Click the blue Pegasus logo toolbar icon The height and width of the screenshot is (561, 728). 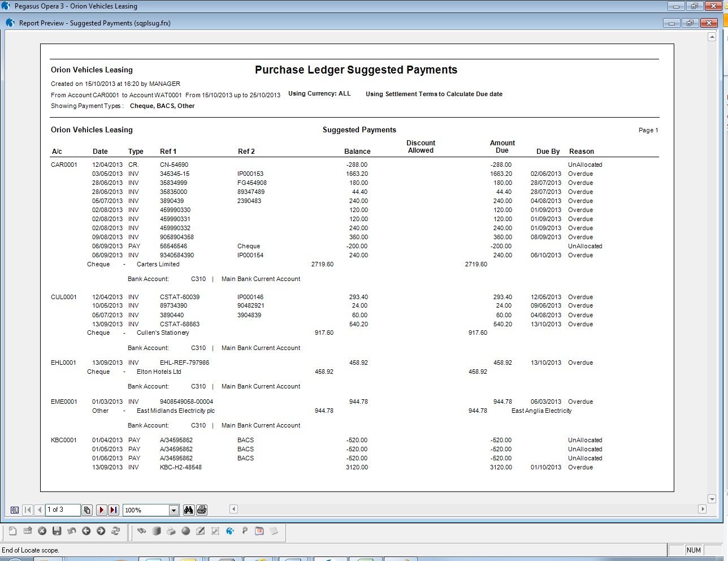(230, 531)
